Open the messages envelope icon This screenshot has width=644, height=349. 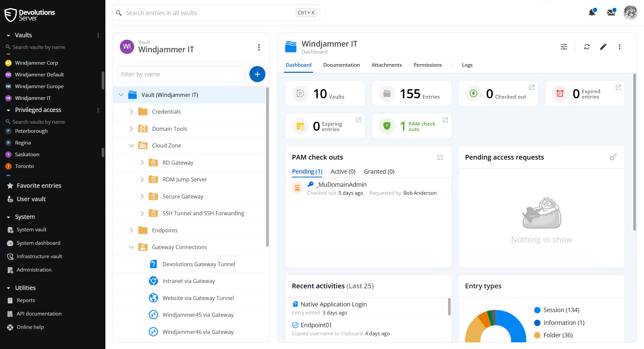tap(611, 13)
